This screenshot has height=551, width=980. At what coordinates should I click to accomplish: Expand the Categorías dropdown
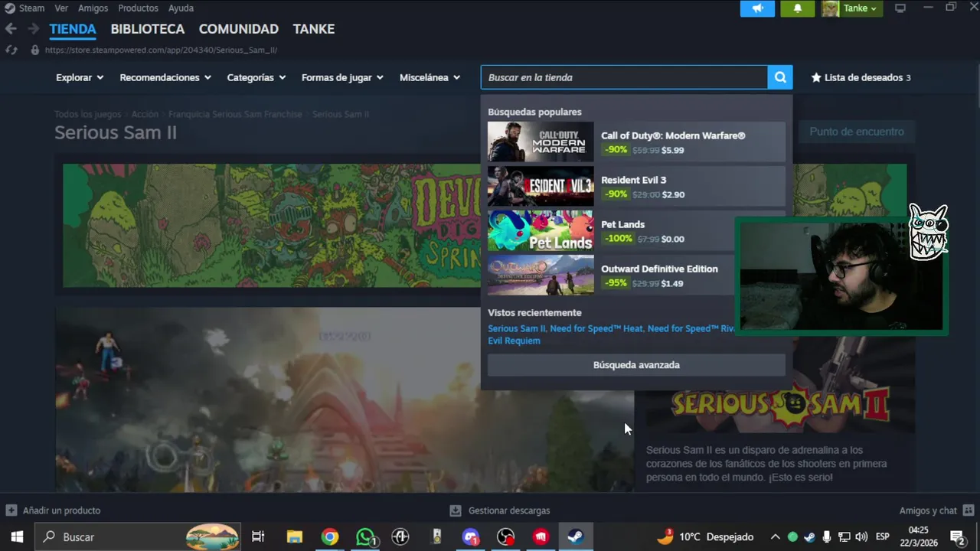256,77
